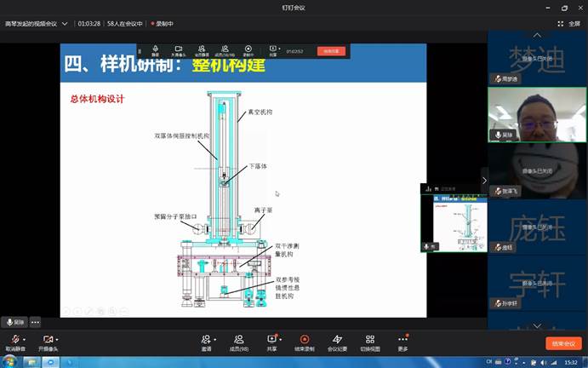Viewport: 588px width, 368px height.
Task: Click the 结束会议 end meeting button
Action: pos(563,343)
